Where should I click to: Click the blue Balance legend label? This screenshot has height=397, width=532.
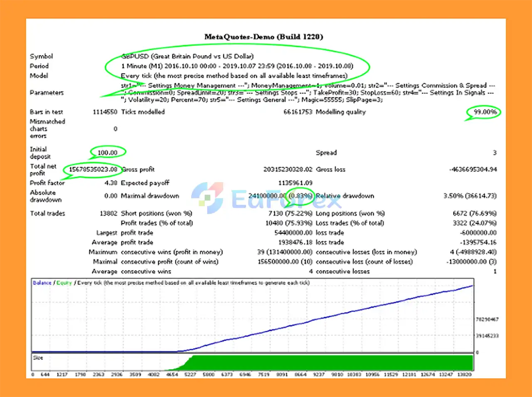pyautogui.click(x=42, y=283)
